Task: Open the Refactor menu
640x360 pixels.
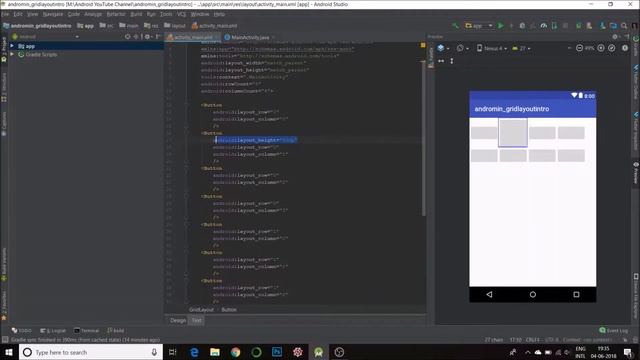Action: 116,14
